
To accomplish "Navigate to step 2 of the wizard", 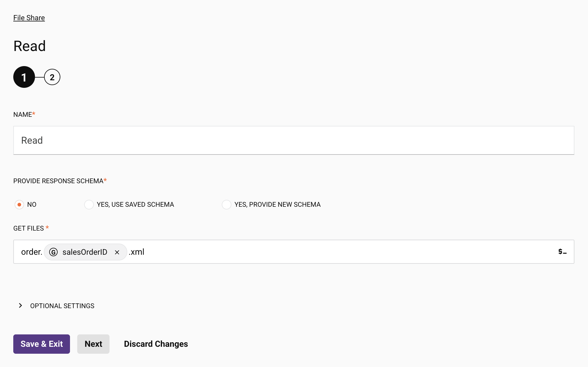I will click(x=52, y=77).
